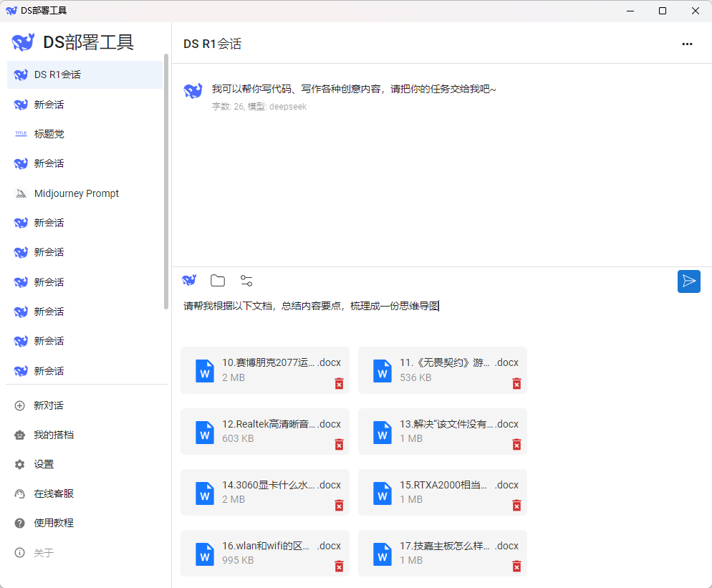Click the Midjourney Prompt sailboat icon
712x588 pixels.
(x=21, y=193)
